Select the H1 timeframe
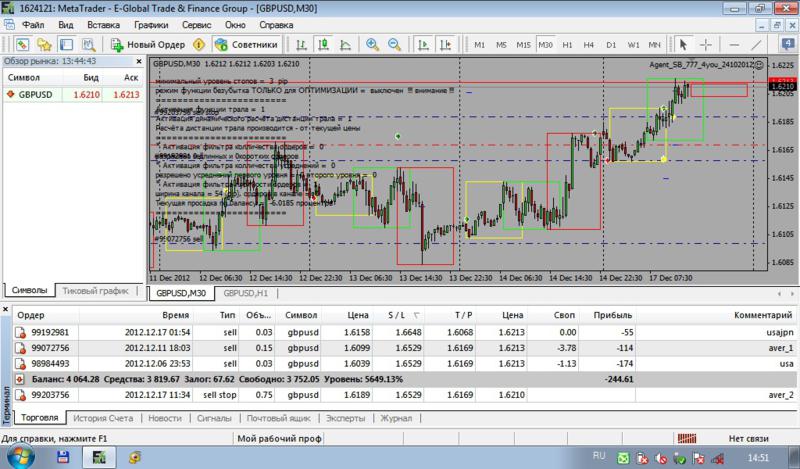Screen dimensions: 800x469 point(567,45)
